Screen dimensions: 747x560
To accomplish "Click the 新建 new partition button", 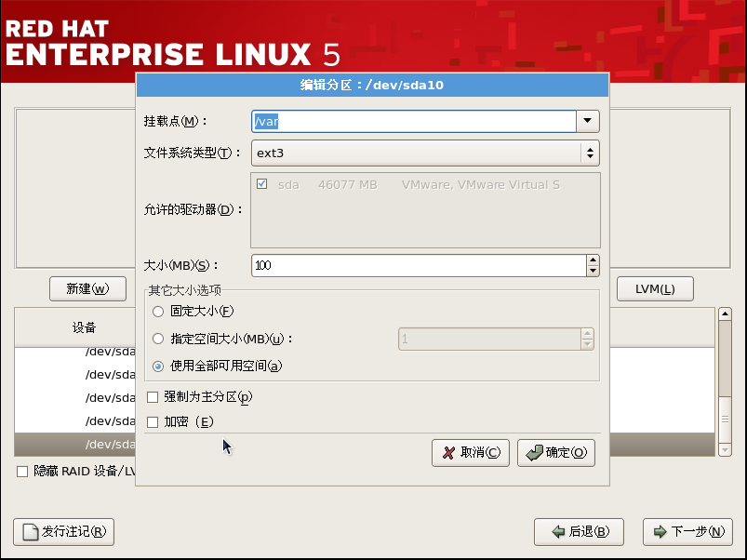I will [87, 288].
